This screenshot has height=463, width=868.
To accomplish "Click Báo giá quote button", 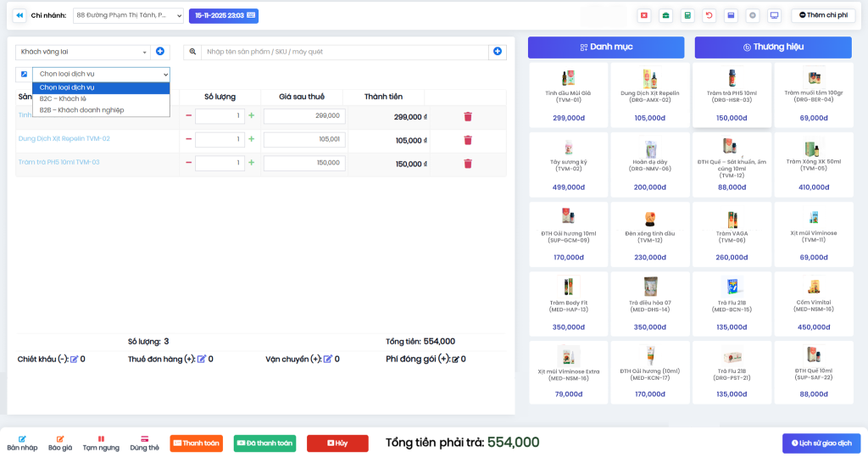I will click(x=60, y=443).
